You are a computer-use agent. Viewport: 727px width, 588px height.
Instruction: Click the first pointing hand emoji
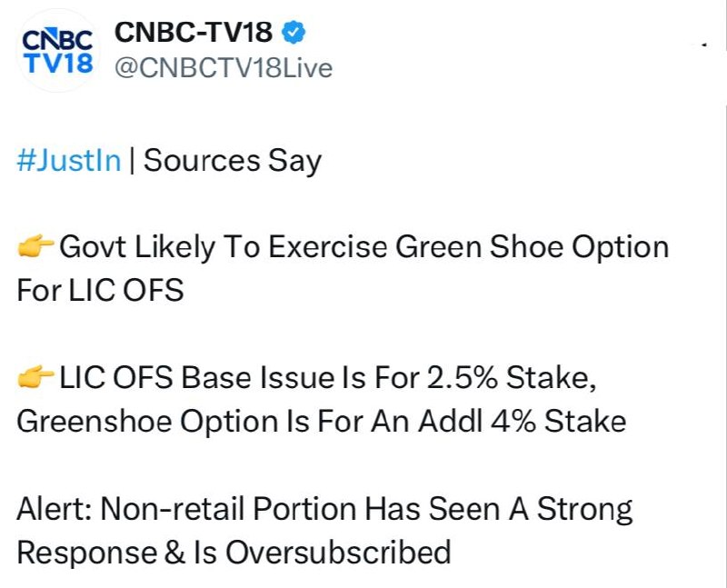[35, 245]
